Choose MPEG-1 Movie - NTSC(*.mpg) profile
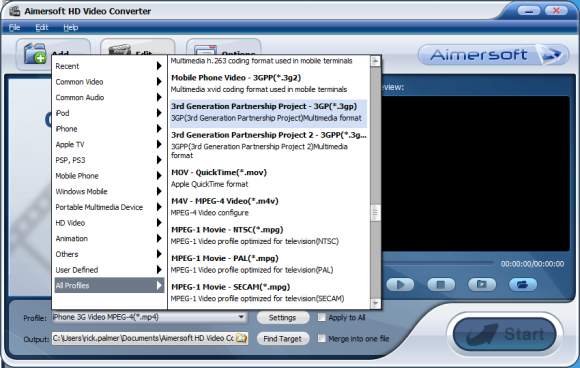 tap(269, 235)
